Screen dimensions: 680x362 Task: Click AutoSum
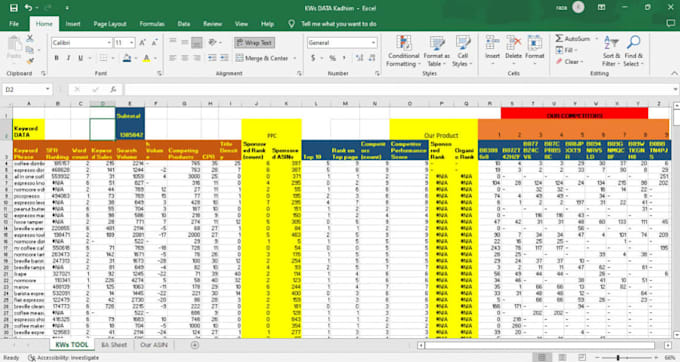573,39
